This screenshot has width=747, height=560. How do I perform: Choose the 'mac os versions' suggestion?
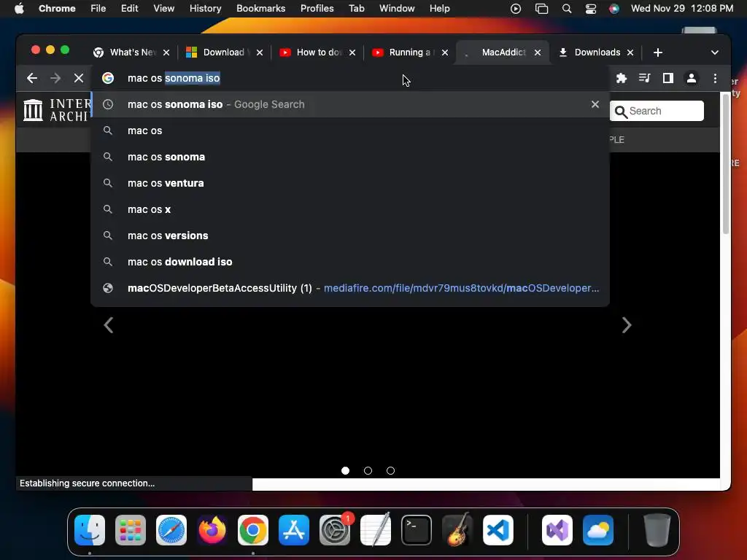[x=350, y=236]
